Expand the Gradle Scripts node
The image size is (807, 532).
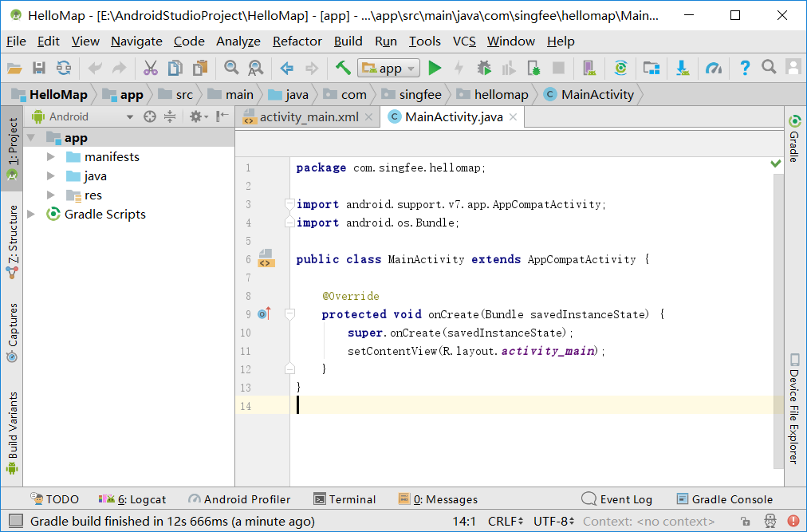(x=30, y=214)
